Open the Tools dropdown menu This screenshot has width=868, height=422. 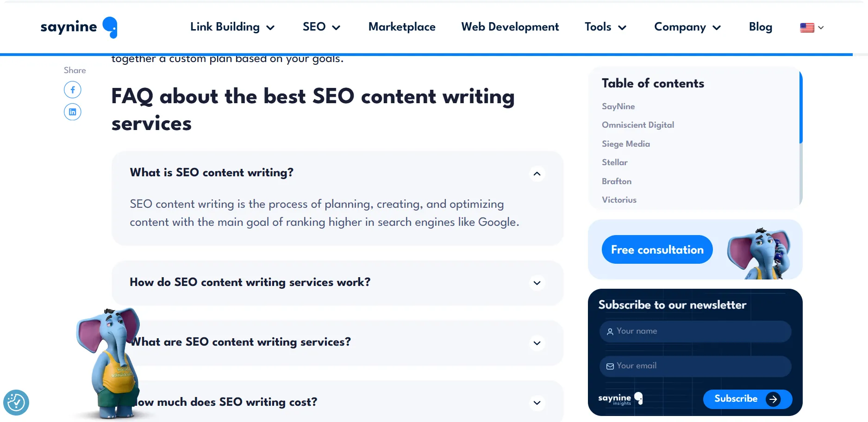[x=604, y=27]
